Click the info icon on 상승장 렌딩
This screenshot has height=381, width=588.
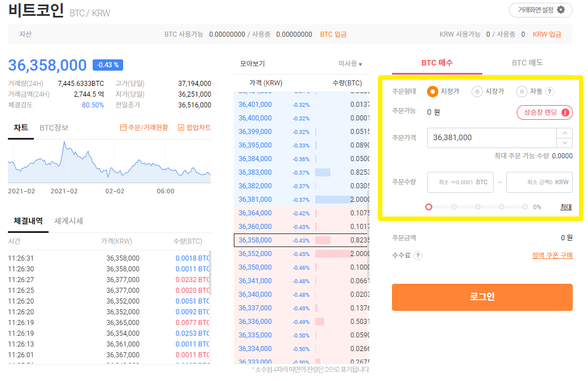pos(565,112)
